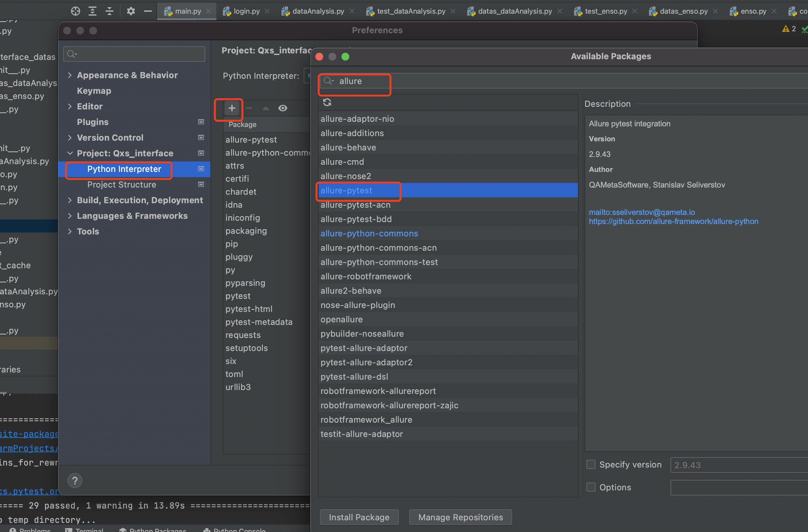
Task: Switch to the enso.py tab
Action: coord(753,11)
